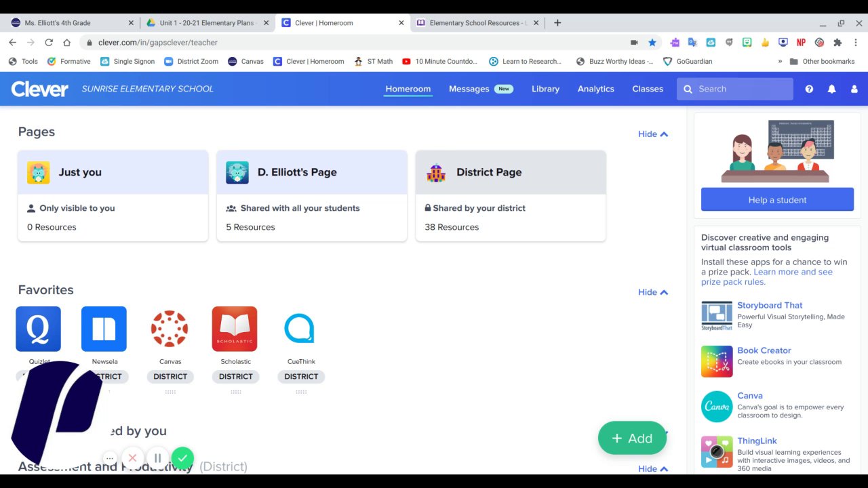The width and height of the screenshot is (868, 488).
Task: Click the ThingLink app icon
Action: click(717, 452)
